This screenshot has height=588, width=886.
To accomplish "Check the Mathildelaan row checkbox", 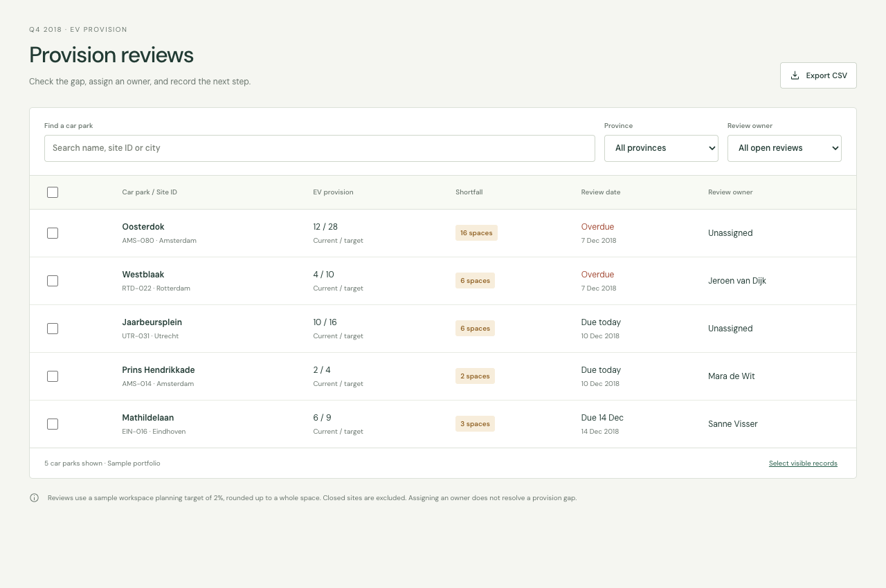I will (53, 424).
